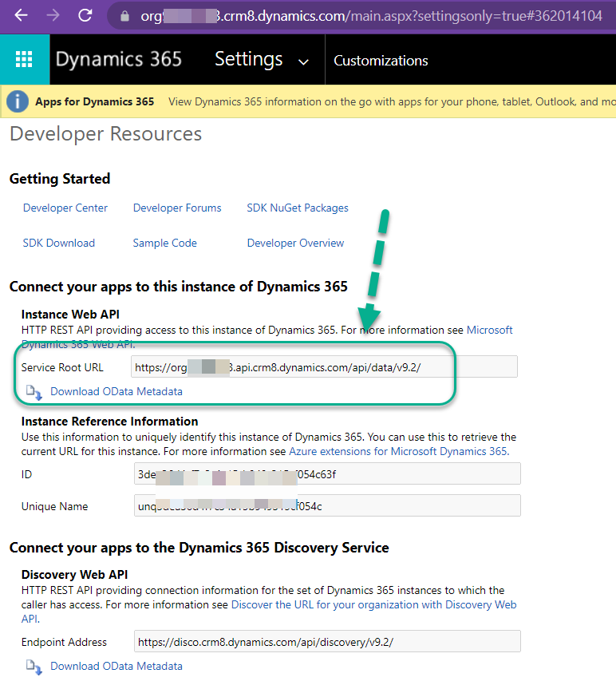Open the Customizations menu item
This screenshot has height=689, width=616.
(x=381, y=61)
